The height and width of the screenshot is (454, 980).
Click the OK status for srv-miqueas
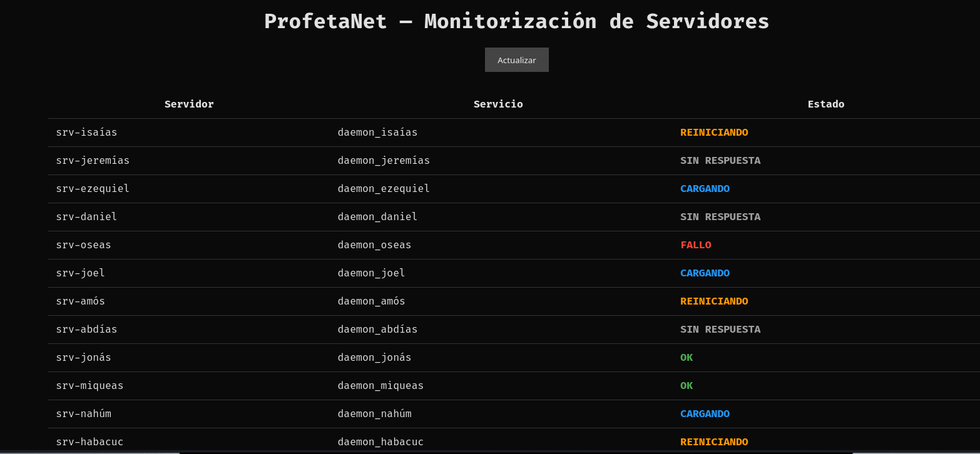point(687,386)
